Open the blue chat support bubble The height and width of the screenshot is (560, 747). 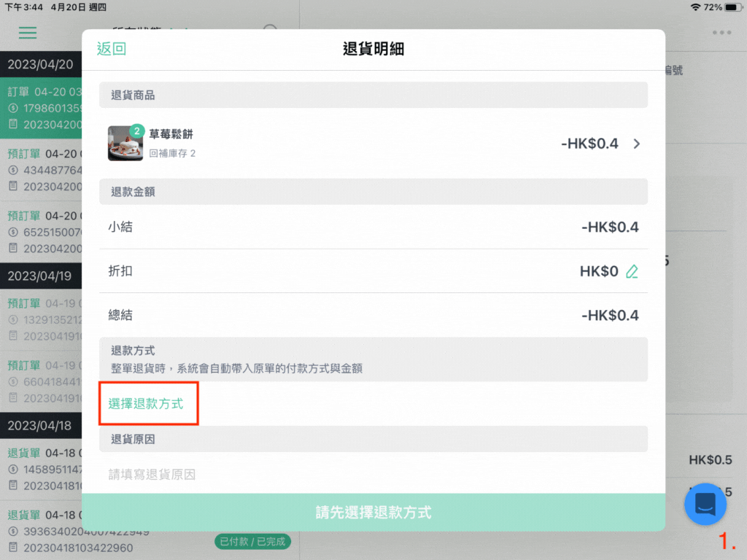pos(705,505)
